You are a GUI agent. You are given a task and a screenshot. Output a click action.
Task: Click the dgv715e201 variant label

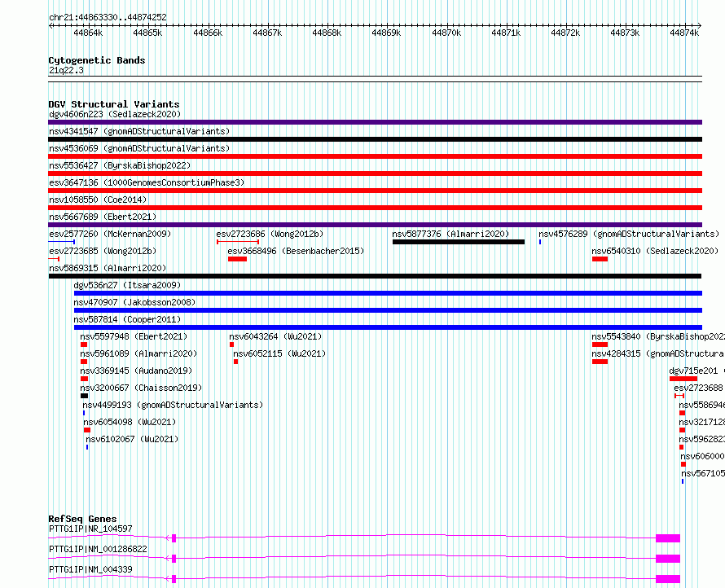(x=696, y=371)
